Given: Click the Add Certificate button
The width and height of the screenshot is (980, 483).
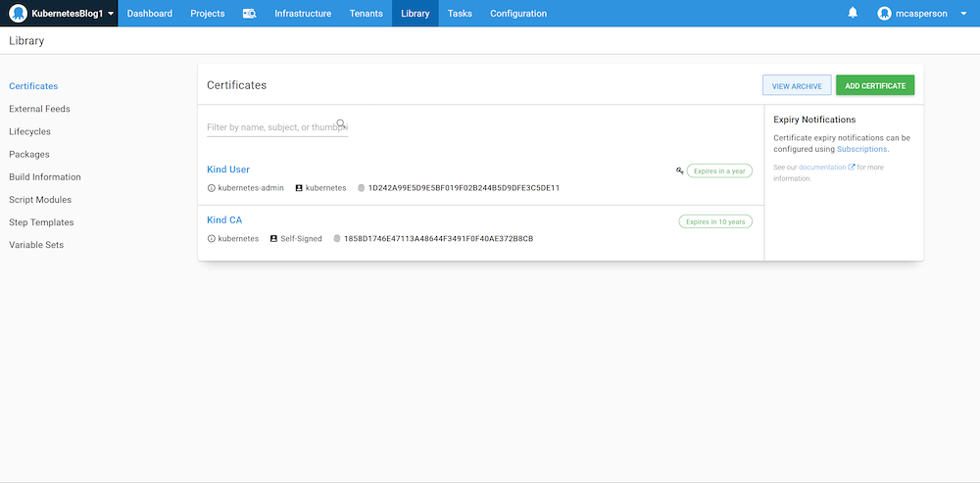Looking at the screenshot, I should (875, 86).
